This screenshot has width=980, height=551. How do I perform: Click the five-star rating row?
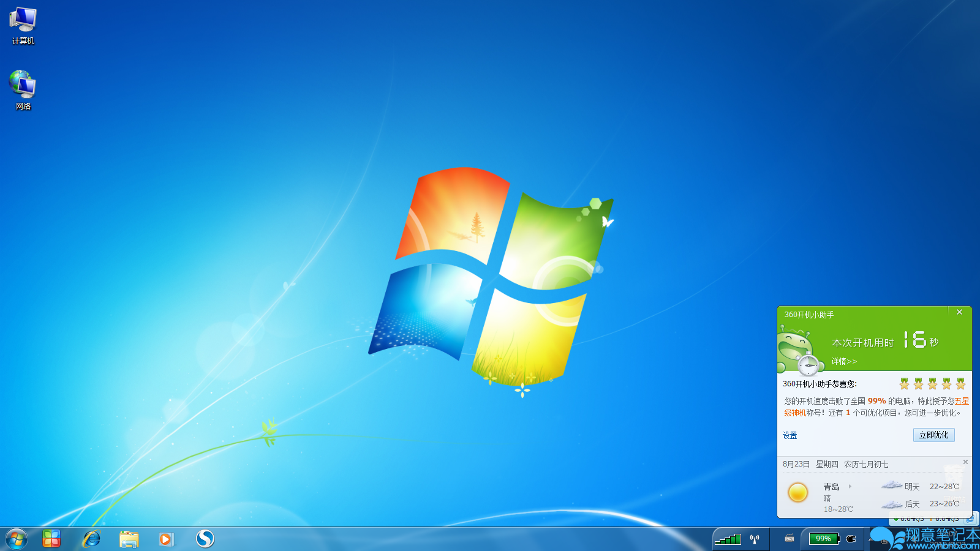[x=932, y=384]
